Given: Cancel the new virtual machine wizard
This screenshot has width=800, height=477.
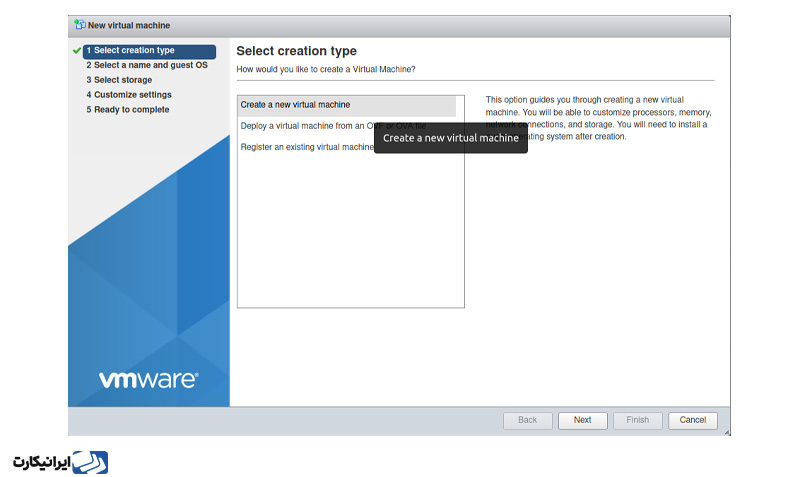Looking at the screenshot, I should [693, 420].
